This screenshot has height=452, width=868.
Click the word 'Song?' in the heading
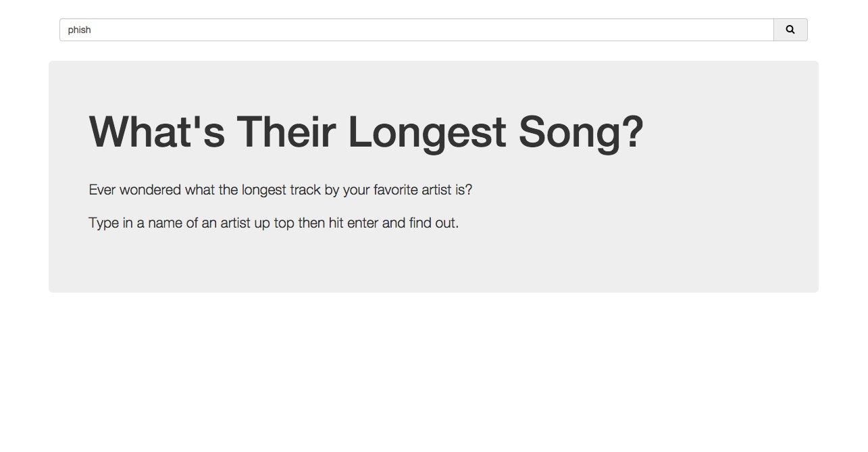pyautogui.click(x=581, y=133)
